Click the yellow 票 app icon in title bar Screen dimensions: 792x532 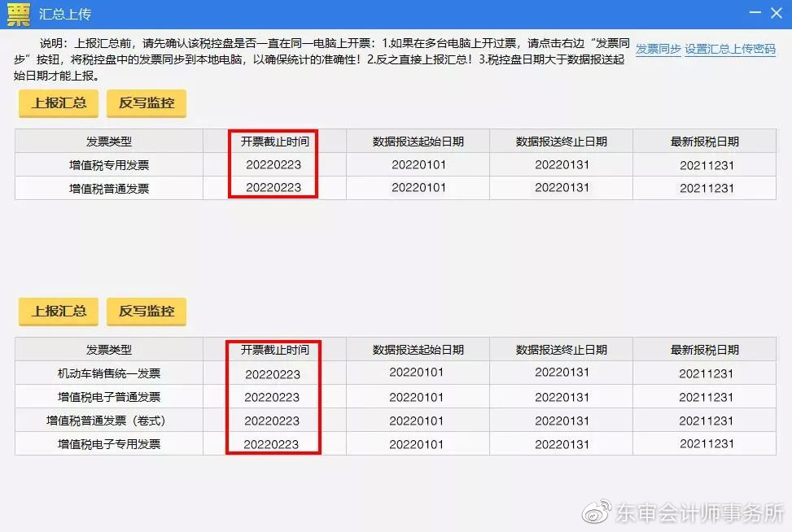19,14
